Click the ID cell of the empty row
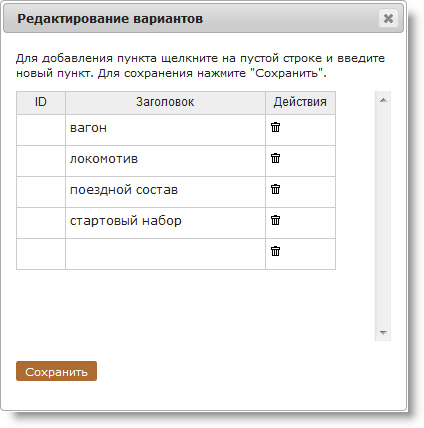Screen dimensions: 424x428 (x=41, y=254)
